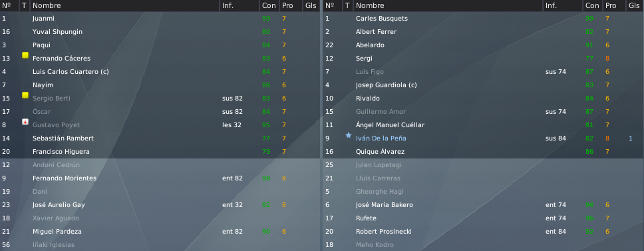Screen dimensions: 644x251
Task: Sort left team by Pro column header
Action: coord(287,6)
